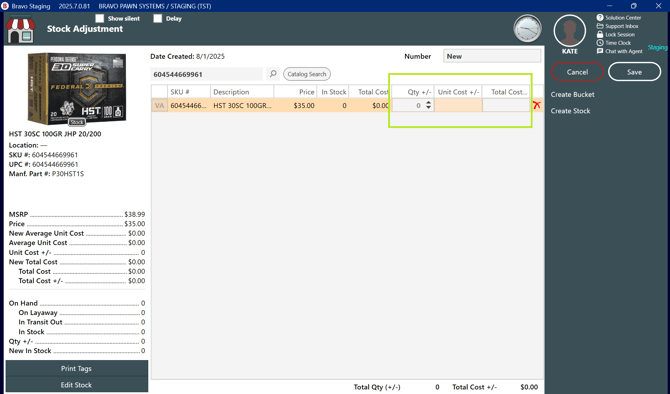Click the Save button
This screenshot has height=394, width=670.
pos(634,72)
